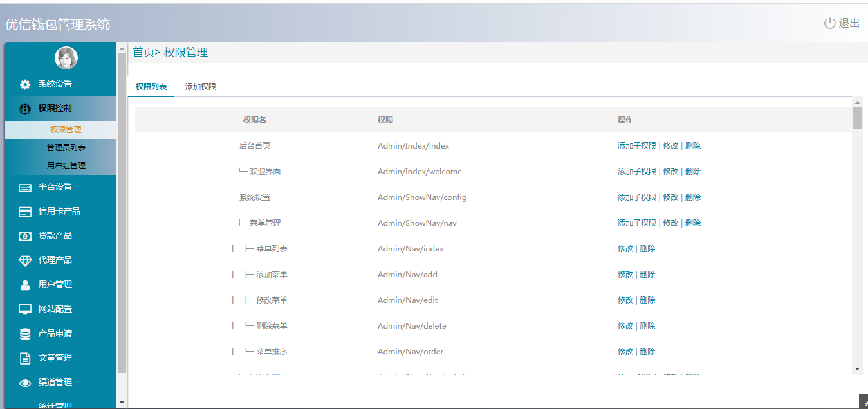Click the sidebar scrollbar down arrow
The height and width of the screenshot is (409, 868).
[122, 403]
